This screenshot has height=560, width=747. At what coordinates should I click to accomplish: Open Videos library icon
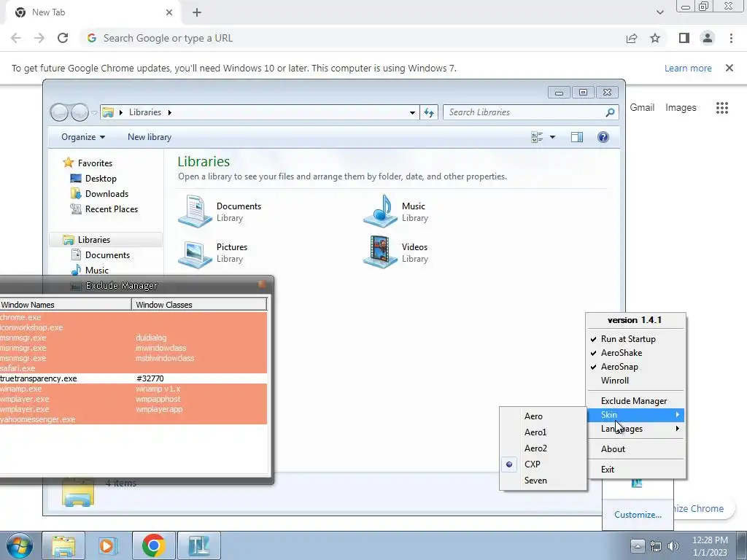pyautogui.click(x=380, y=252)
